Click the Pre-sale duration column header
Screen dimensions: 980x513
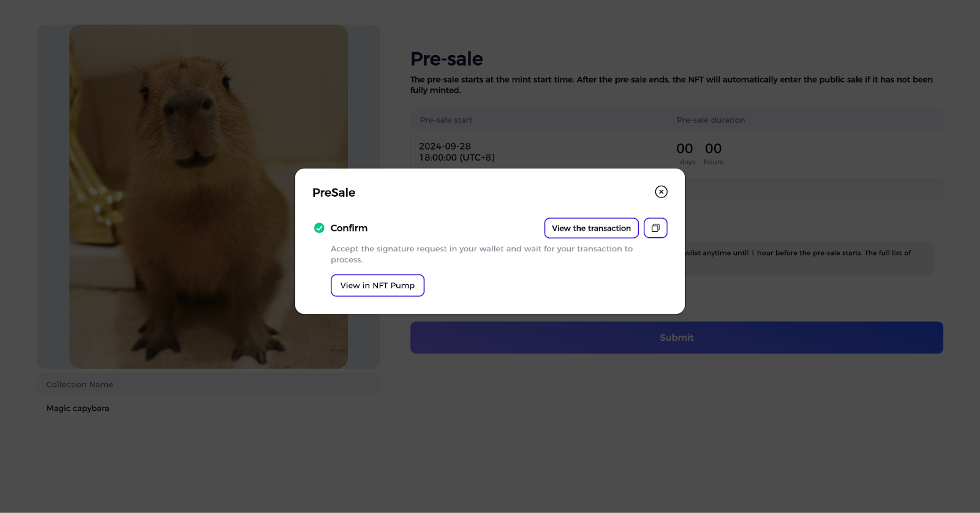pos(710,120)
